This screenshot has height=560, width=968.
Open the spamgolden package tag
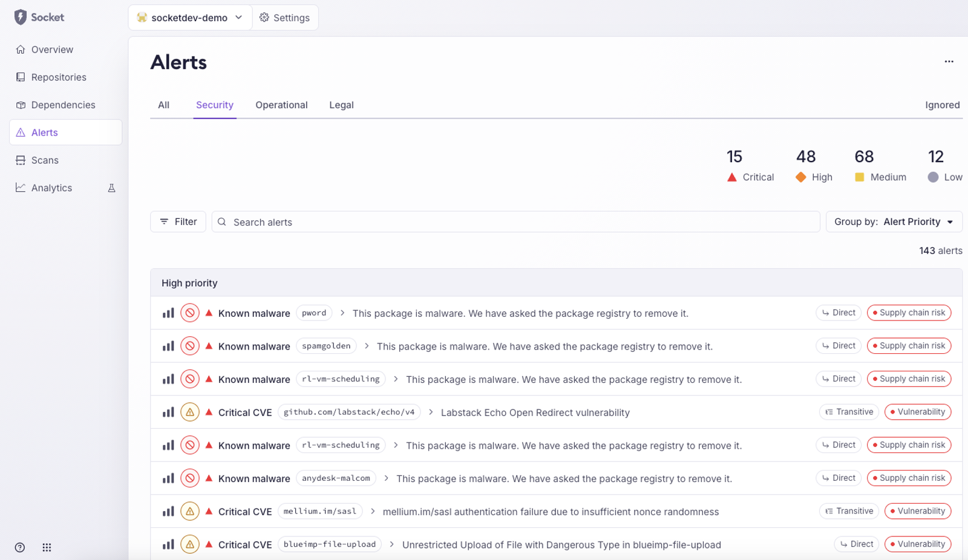pos(326,346)
